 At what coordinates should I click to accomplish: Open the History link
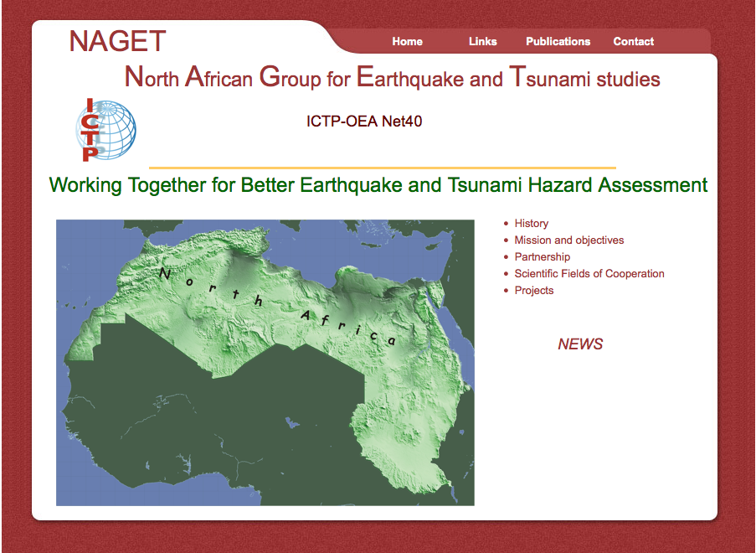(x=532, y=223)
